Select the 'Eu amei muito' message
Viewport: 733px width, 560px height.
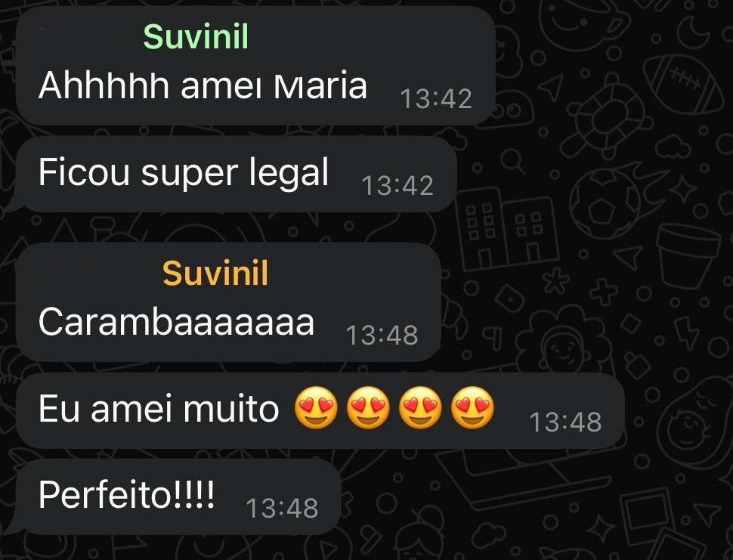(320, 410)
